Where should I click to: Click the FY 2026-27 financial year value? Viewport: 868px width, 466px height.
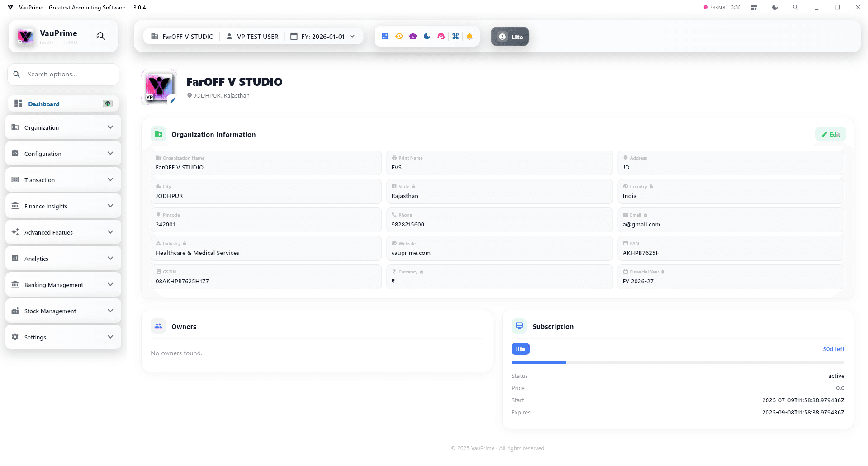click(x=638, y=281)
